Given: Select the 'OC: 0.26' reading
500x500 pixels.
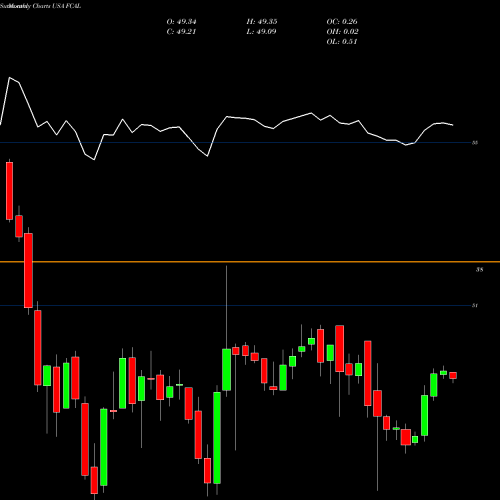Looking at the screenshot, I should click(x=342, y=22).
